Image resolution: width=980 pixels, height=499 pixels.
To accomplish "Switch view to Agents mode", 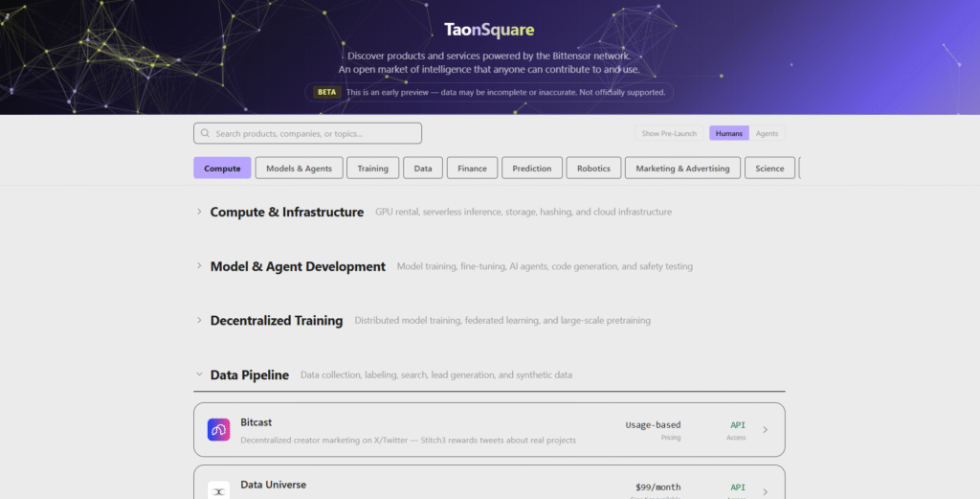I will coord(767,133).
